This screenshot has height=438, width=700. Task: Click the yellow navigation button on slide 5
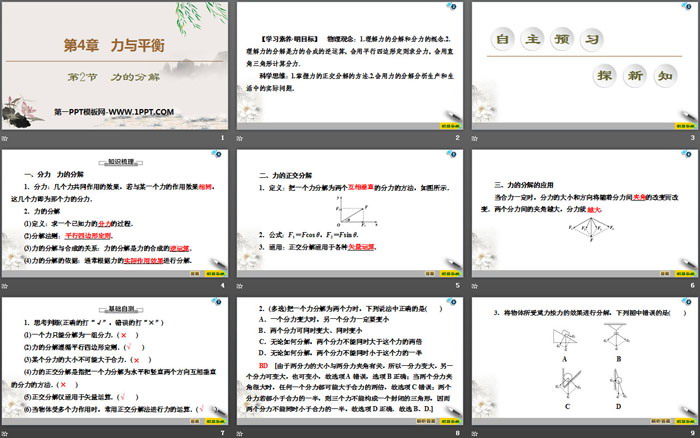pos(450,274)
